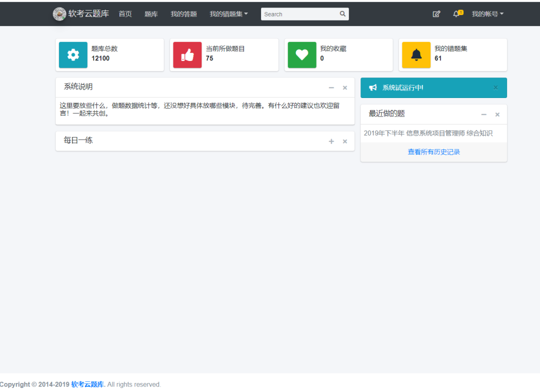Click the megaphone icon in announcement banner
The height and width of the screenshot is (392, 540).
click(373, 88)
